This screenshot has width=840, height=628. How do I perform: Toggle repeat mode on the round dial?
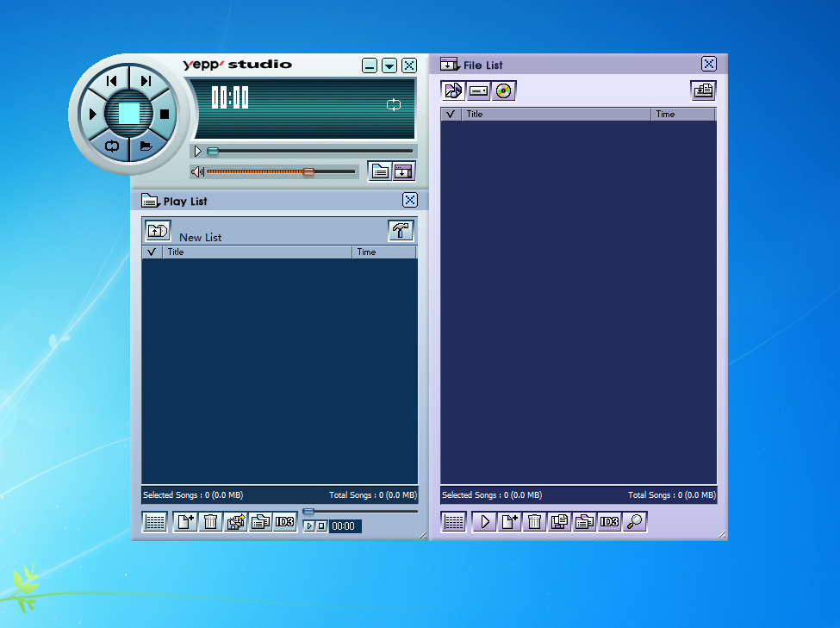[x=111, y=146]
